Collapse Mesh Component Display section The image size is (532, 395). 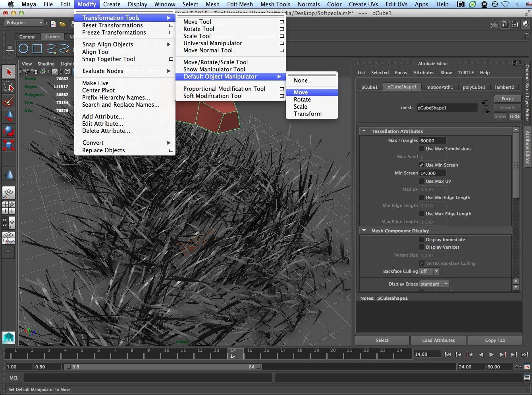(364, 231)
